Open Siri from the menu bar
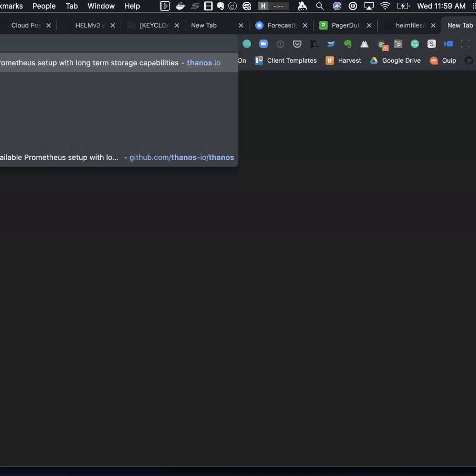This screenshot has width=476, height=476. [337, 6]
